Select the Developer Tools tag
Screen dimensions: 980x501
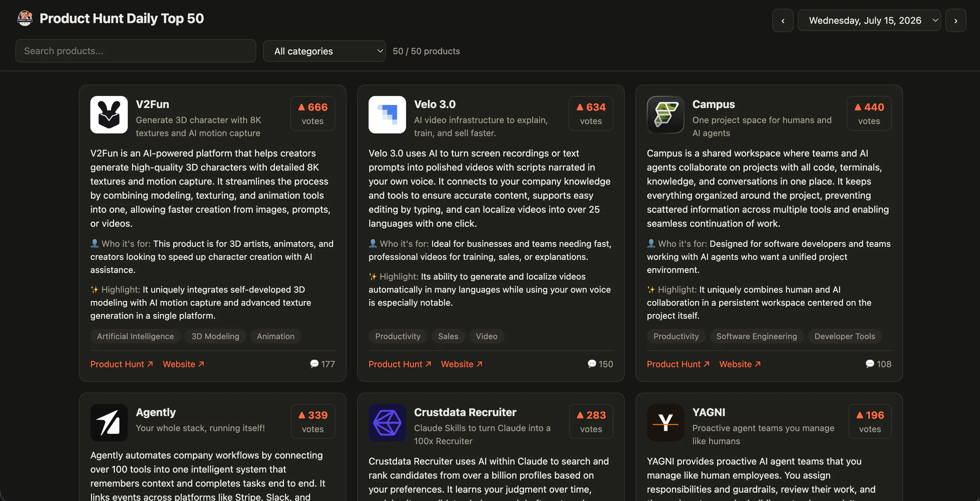[x=845, y=336]
